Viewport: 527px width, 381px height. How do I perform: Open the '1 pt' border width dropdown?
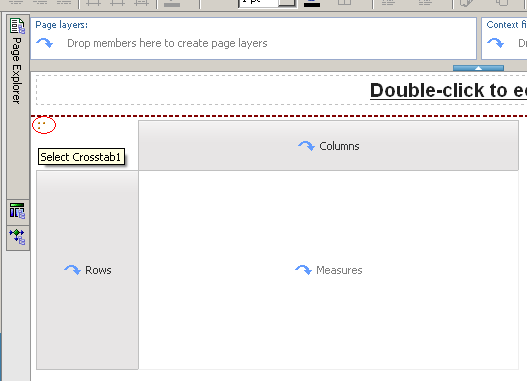pos(287,2)
